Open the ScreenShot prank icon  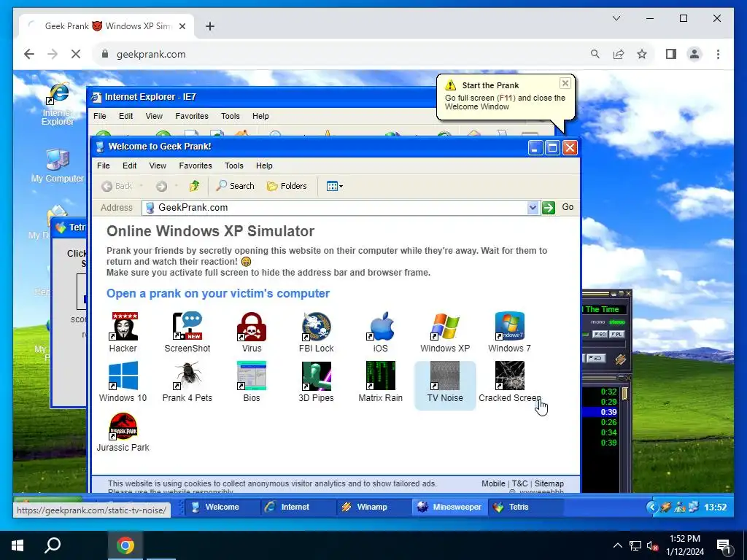click(187, 332)
